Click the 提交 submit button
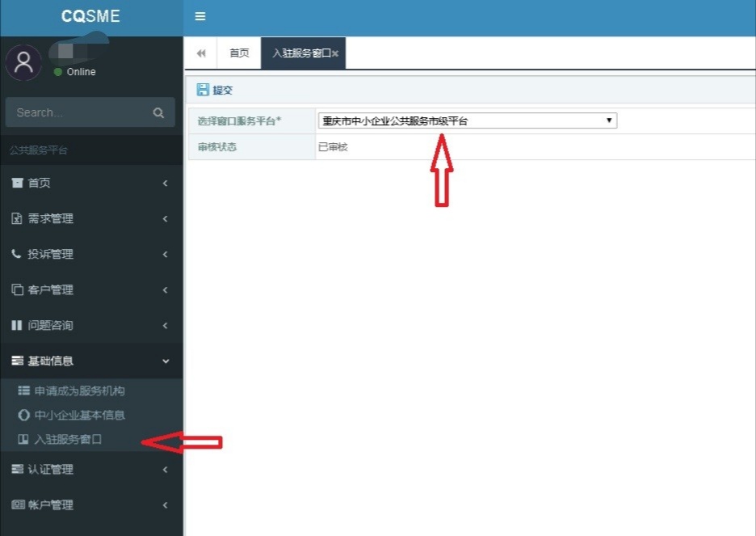Screen dimensions: 756x536 (x=215, y=90)
